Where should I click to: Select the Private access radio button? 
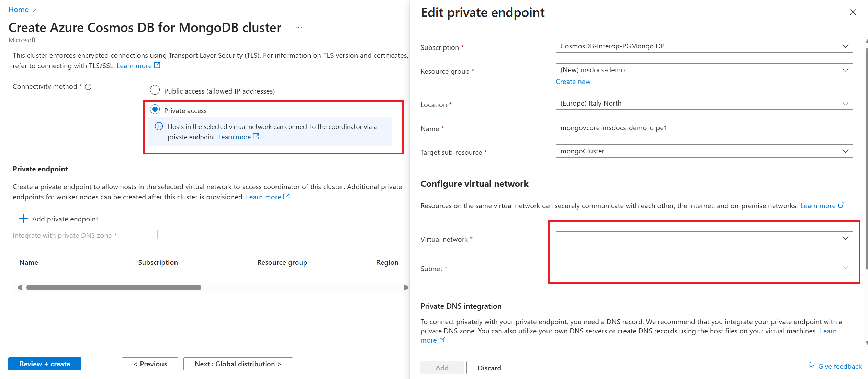pyautogui.click(x=155, y=109)
